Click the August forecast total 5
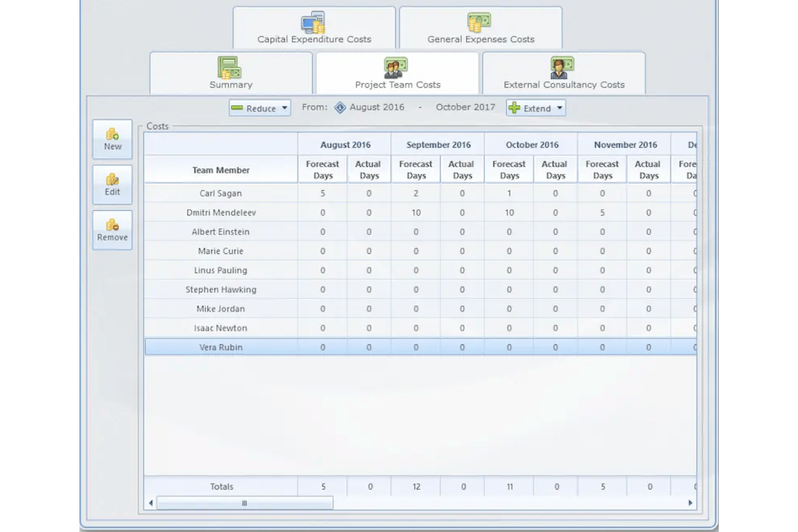The height and width of the screenshot is (532, 798). 324,487
